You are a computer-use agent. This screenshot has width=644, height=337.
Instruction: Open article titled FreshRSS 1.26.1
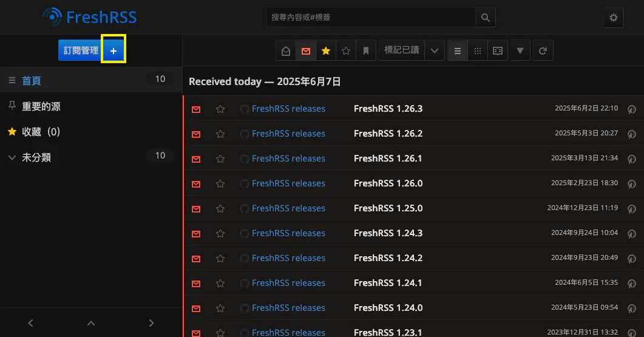[388, 158]
